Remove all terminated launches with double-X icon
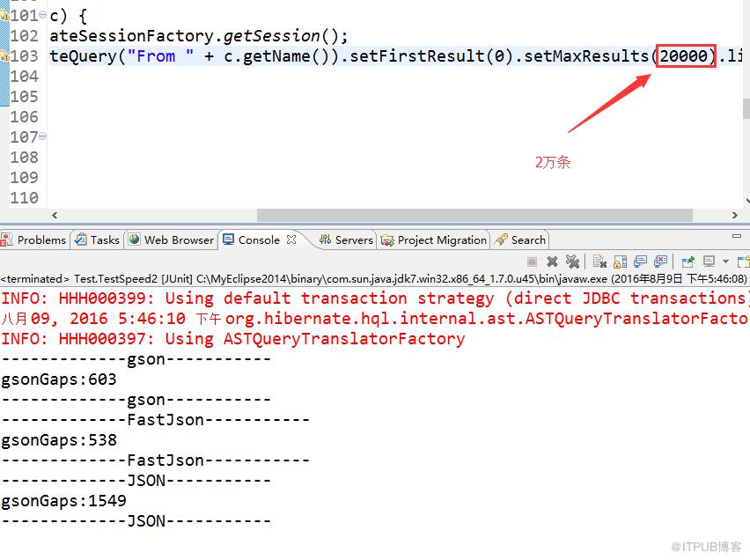Screen dimensions: 750x560 pyautogui.click(x=572, y=262)
